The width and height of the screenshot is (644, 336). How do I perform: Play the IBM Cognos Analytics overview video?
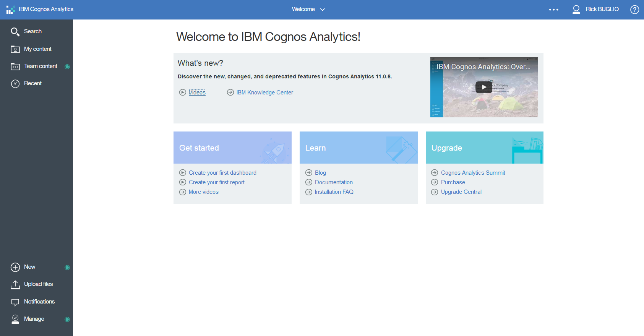tap(484, 87)
